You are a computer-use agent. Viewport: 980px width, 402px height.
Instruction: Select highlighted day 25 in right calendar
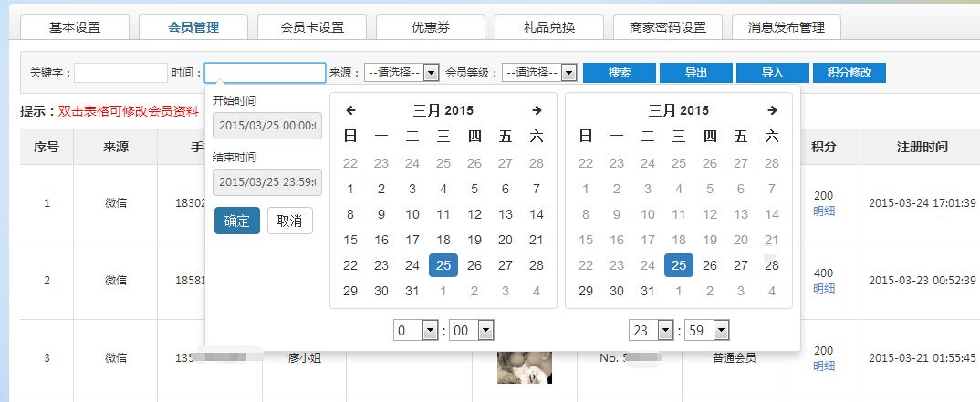pyautogui.click(x=679, y=265)
